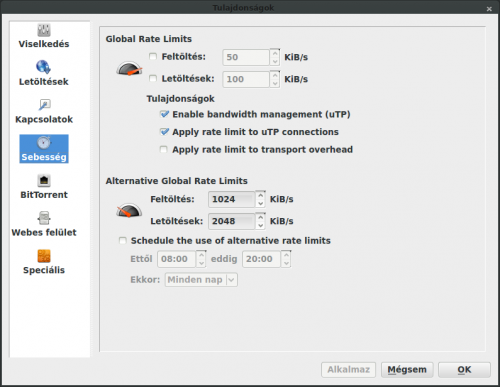Increase the Ettől time 08:00

pyautogui.click(x=201, y=255)
